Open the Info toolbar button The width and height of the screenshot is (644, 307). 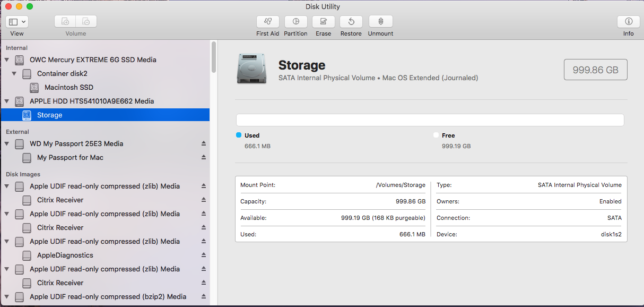[629, 22]
